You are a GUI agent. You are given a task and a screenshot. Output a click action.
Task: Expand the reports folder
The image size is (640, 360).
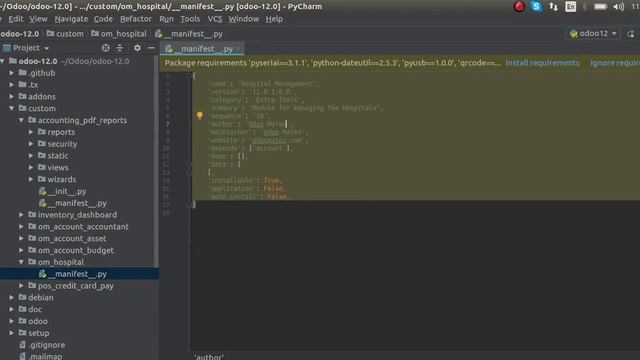point(31,132)
